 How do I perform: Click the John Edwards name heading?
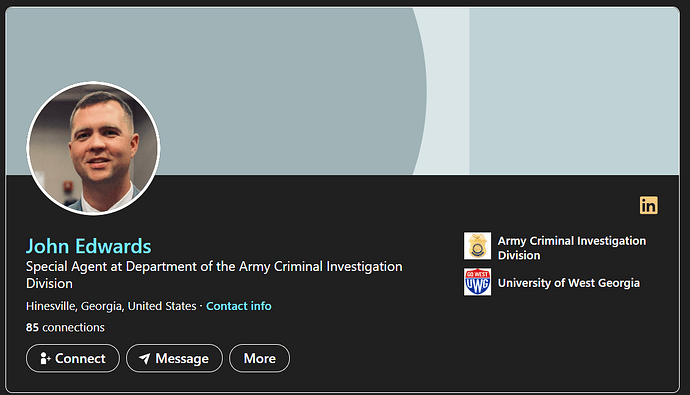(88, 246)
